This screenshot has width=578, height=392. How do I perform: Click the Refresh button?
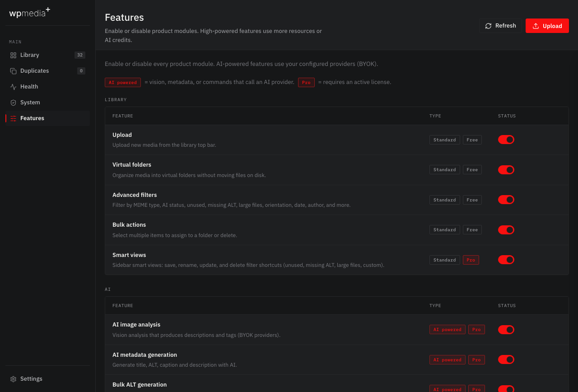point(500,26)
